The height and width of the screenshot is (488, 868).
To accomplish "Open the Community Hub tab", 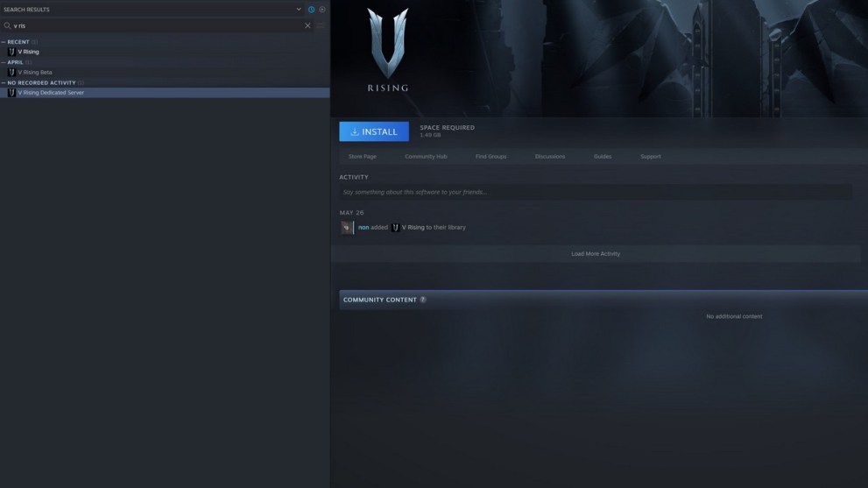I will point(426,157).
